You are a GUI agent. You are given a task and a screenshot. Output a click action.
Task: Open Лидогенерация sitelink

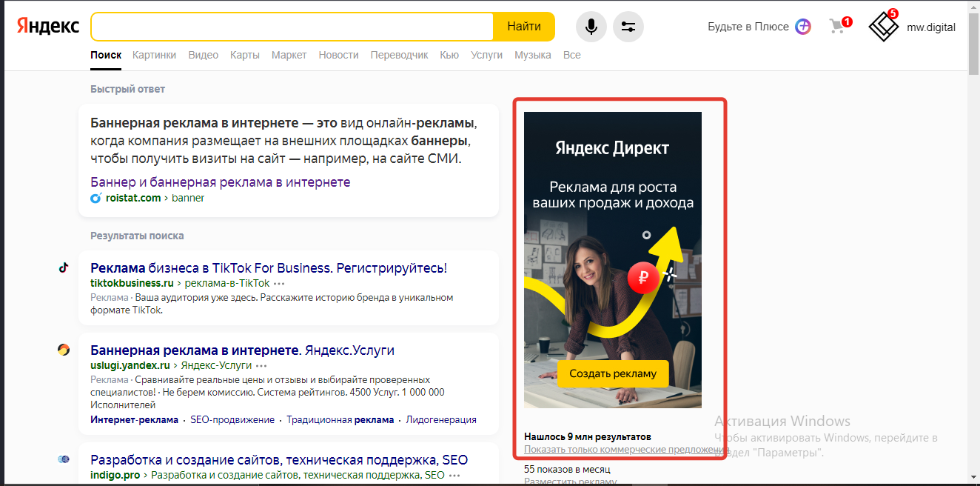pos(441,419)
